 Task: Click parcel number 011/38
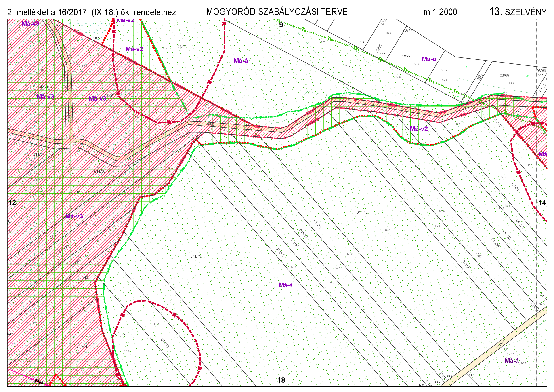pyautogui.click(x=100, y=171)
